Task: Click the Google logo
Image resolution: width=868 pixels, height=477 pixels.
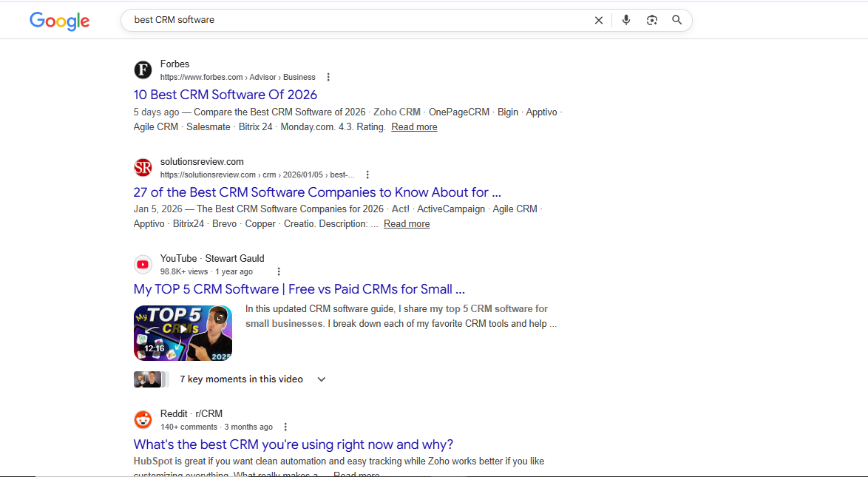Action: pyautogui.click(x=59, y=21)
